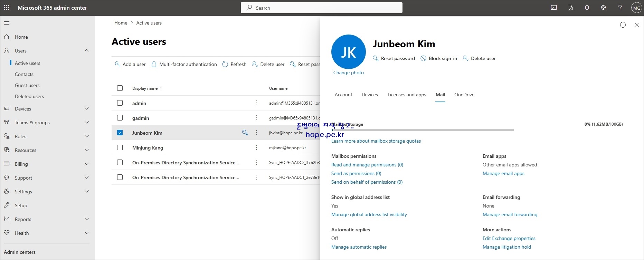Open Manage email forwarding link
Screen dimensions: 644x260
coord(510,214)
